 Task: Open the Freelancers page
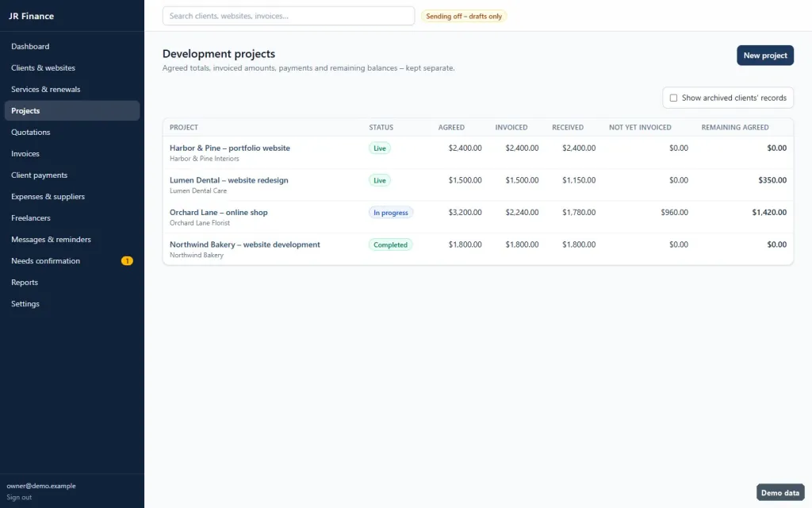tap(72, 217)
